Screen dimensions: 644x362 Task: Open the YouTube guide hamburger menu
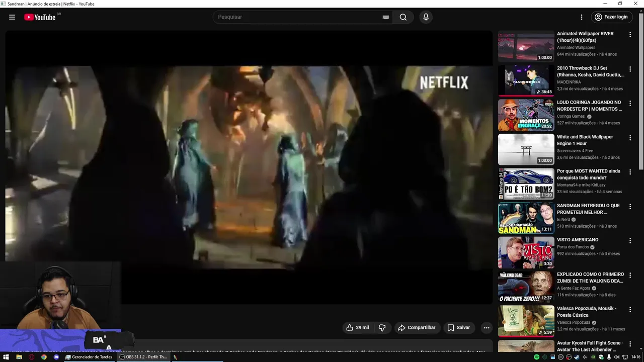click(12, 17)
